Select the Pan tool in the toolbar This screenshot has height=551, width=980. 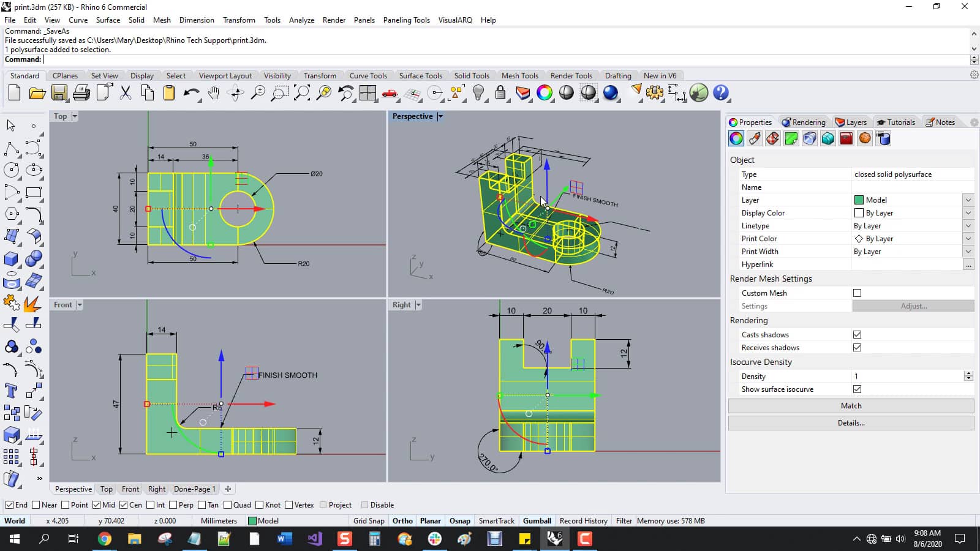pyautogui.click(x=213, y=93)
